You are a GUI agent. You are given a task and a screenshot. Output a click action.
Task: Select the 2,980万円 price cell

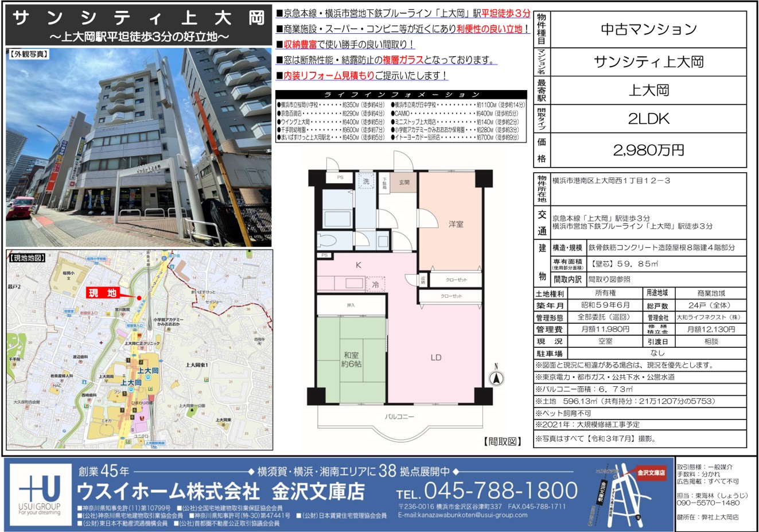pyautogui.click(x=649, y=150)
